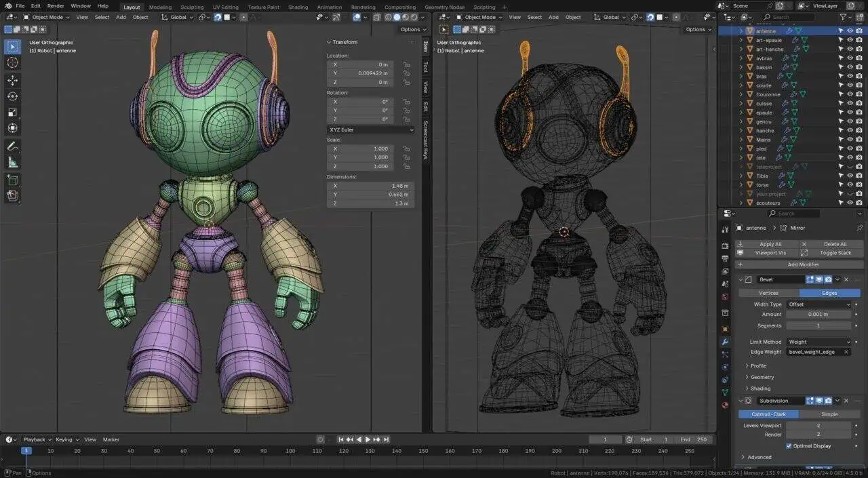
Task: Select the Annotate pencil tool
Action: point(13,146)
